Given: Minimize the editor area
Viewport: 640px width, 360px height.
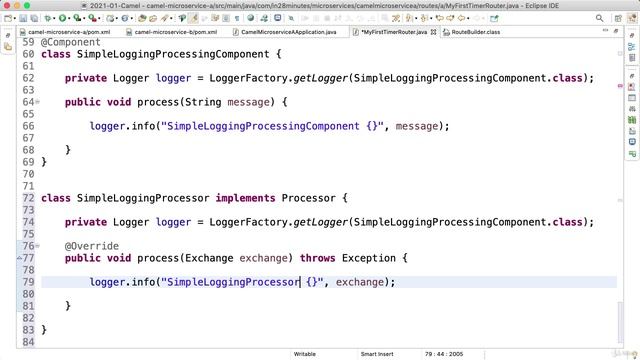Looking at the screenshot, I should point(605,31).
